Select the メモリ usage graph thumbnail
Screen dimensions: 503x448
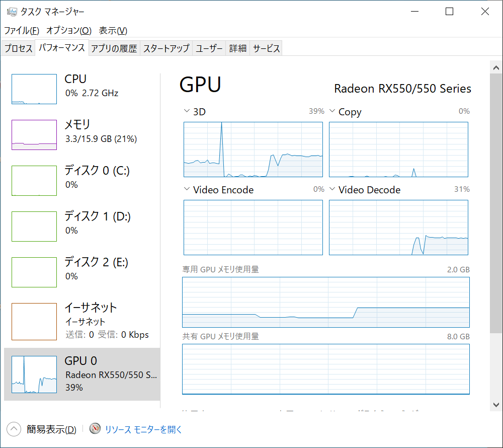click(x=34, y=135)
